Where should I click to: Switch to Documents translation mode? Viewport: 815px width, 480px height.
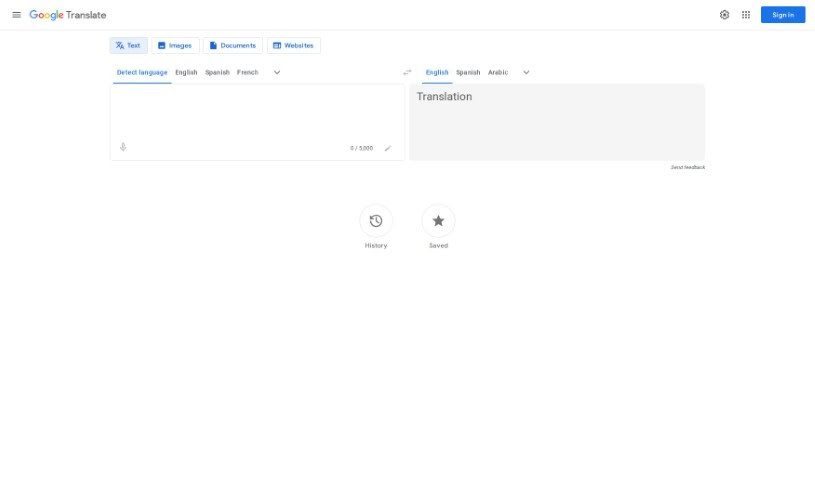coord(233,46)
